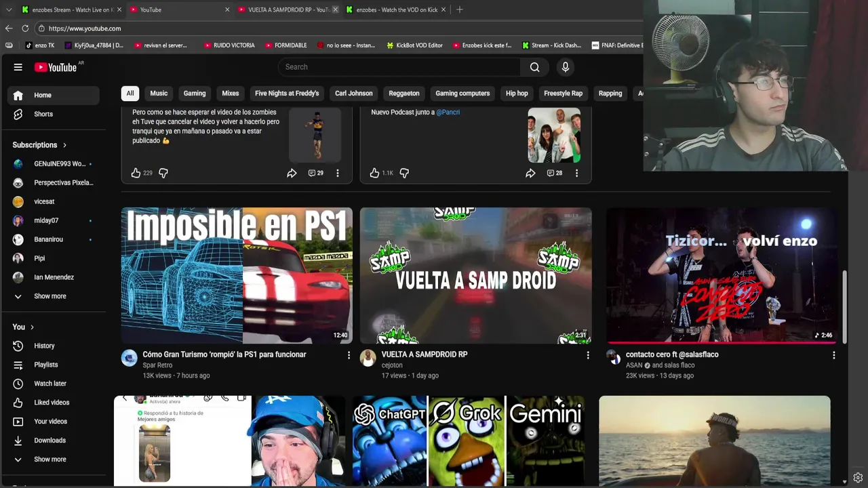This screenshot has width=868, height=488.
Task: Open cejoton channel avatar
Action: tap(368, 358)
